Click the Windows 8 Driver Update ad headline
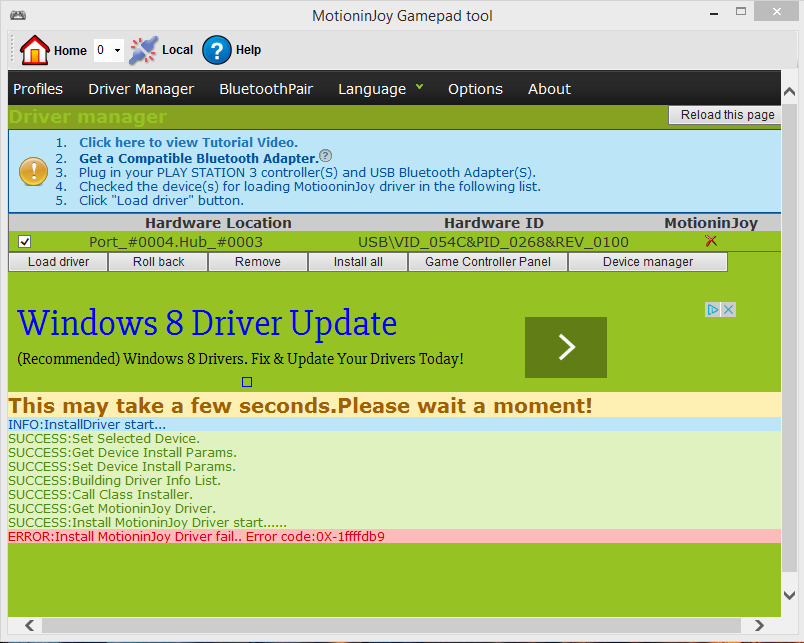The height and width of the screenshot is (643, 804). click(207, 323)
